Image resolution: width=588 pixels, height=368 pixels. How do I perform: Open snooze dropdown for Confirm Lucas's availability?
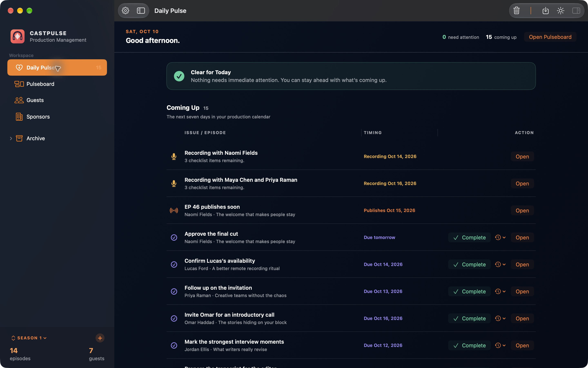coord(500,265)
